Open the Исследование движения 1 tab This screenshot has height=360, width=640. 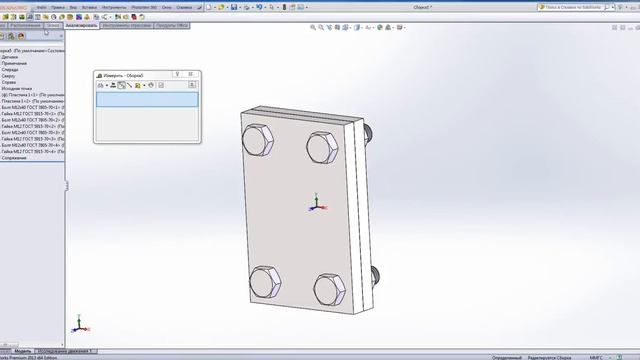coord(65,351)
